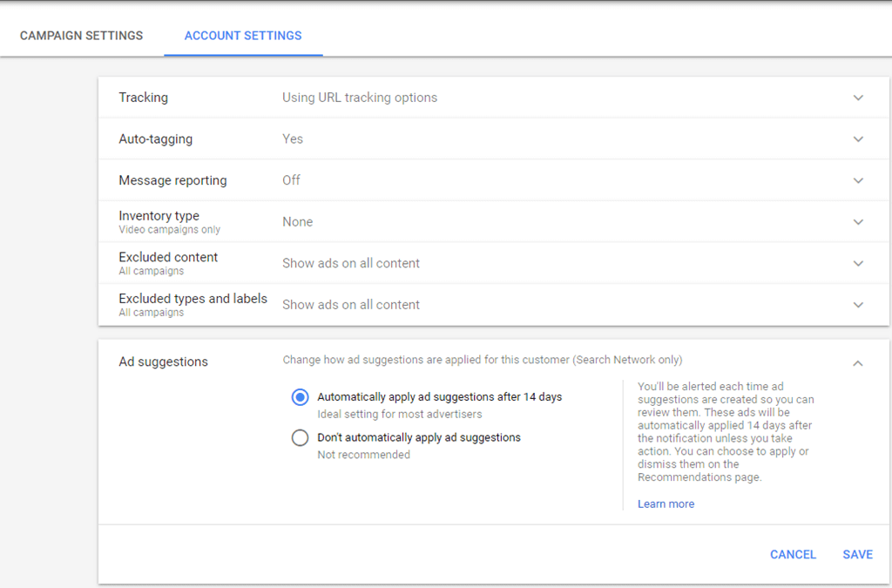Viewport: 892px width, 588px height.
Task: Save the ad suggestions settings
Action: point(857,554)
